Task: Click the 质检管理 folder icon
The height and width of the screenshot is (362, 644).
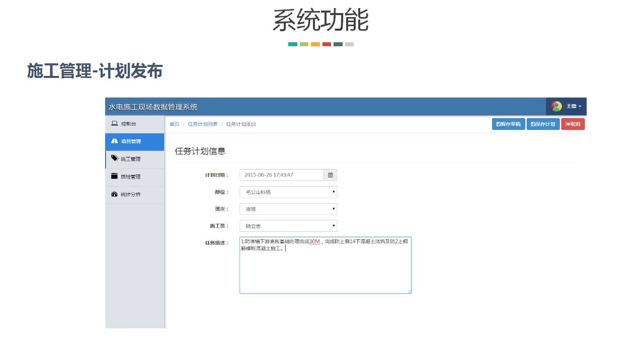Action: click(114, 176)
